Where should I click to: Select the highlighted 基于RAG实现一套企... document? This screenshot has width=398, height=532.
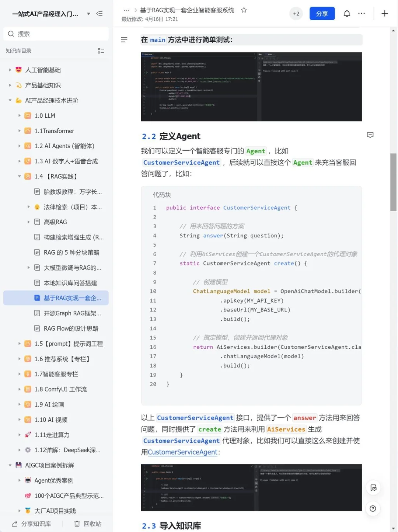56,298
